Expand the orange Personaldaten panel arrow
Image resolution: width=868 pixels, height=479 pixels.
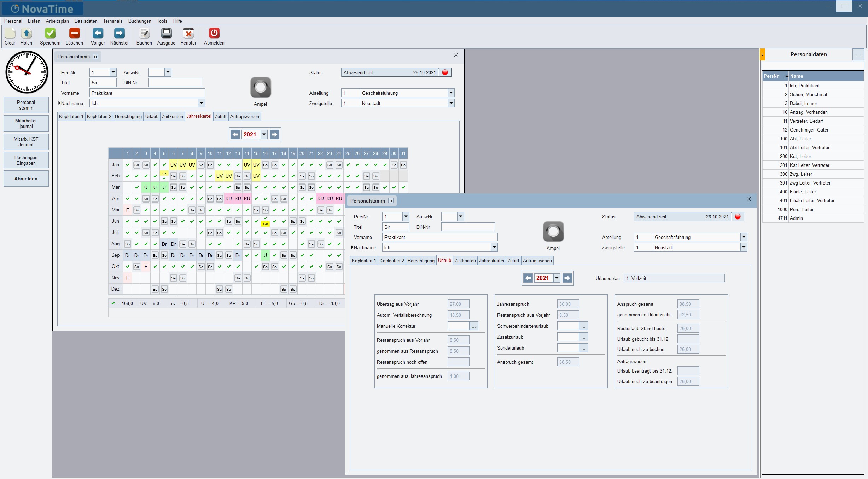762,54
